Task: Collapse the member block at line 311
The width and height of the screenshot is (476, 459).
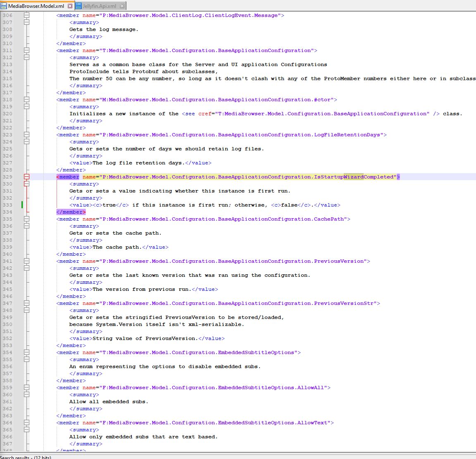Action: 27,50
